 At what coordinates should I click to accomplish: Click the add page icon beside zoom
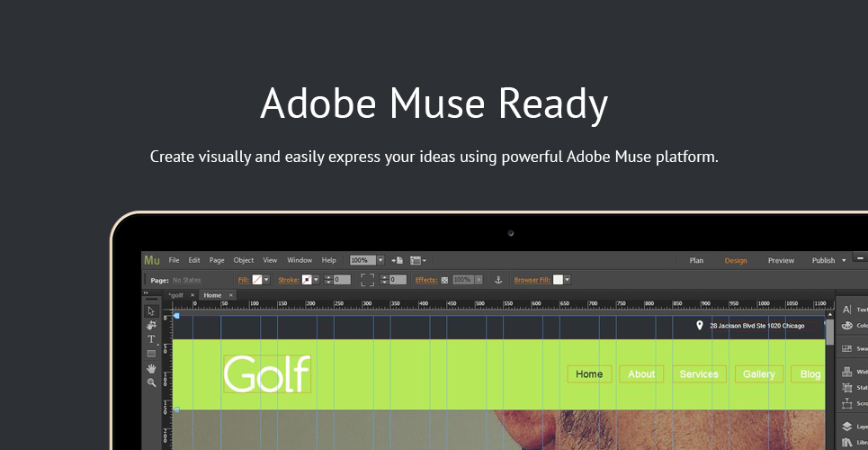pyautogui.click(x=397, y=260)
